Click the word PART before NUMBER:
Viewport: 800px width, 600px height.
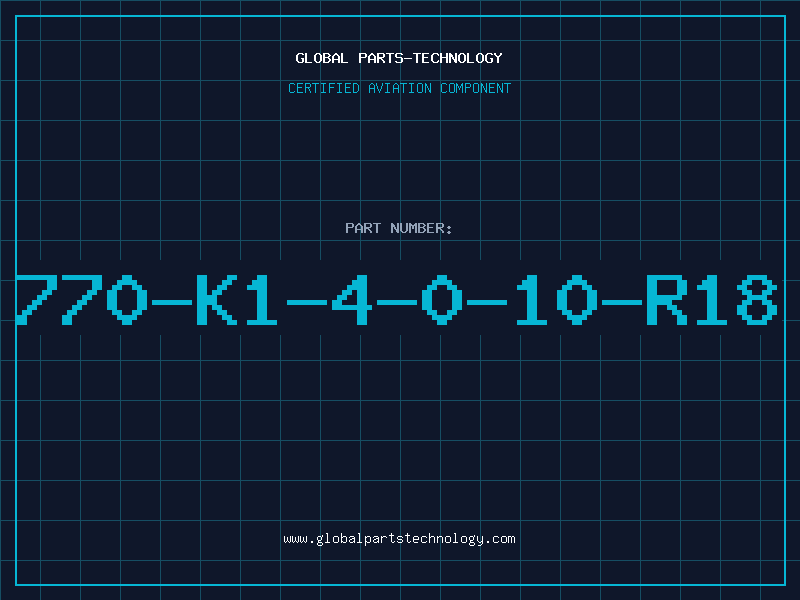[363, 228]
